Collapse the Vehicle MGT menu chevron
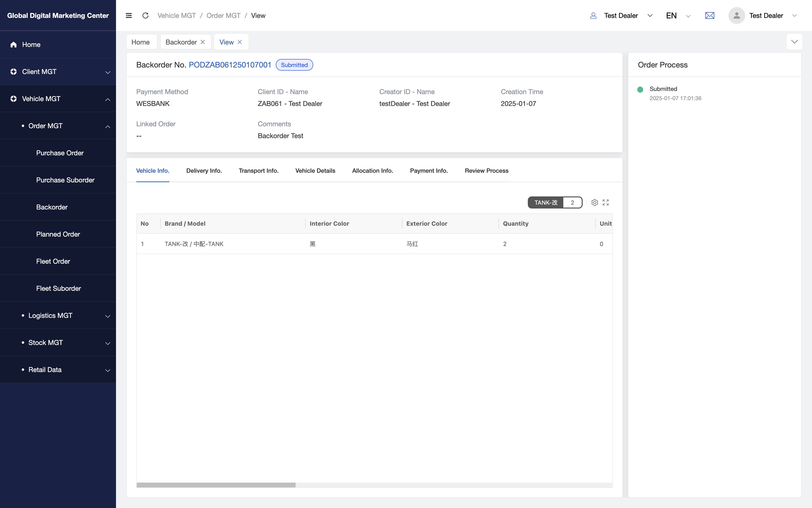The width and height of the screenshot is (812, 508). coord(108,99)
